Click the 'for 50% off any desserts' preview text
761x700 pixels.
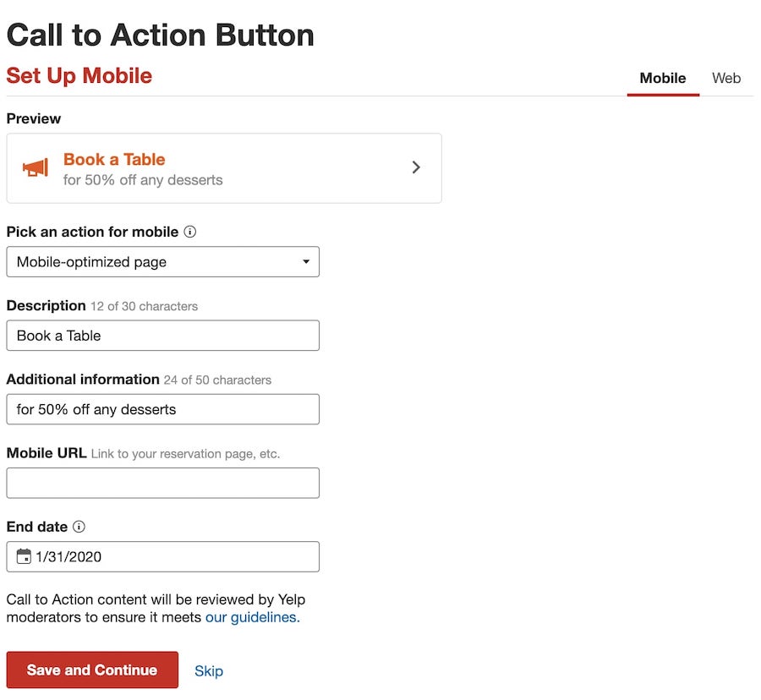[x=143, y=180]
